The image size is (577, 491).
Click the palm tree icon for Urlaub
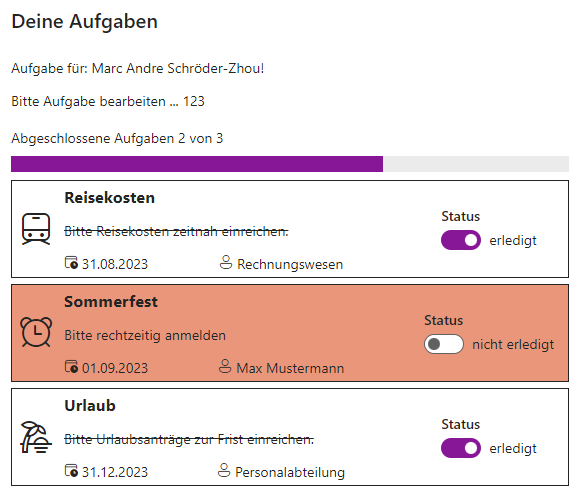coord(36,437)
